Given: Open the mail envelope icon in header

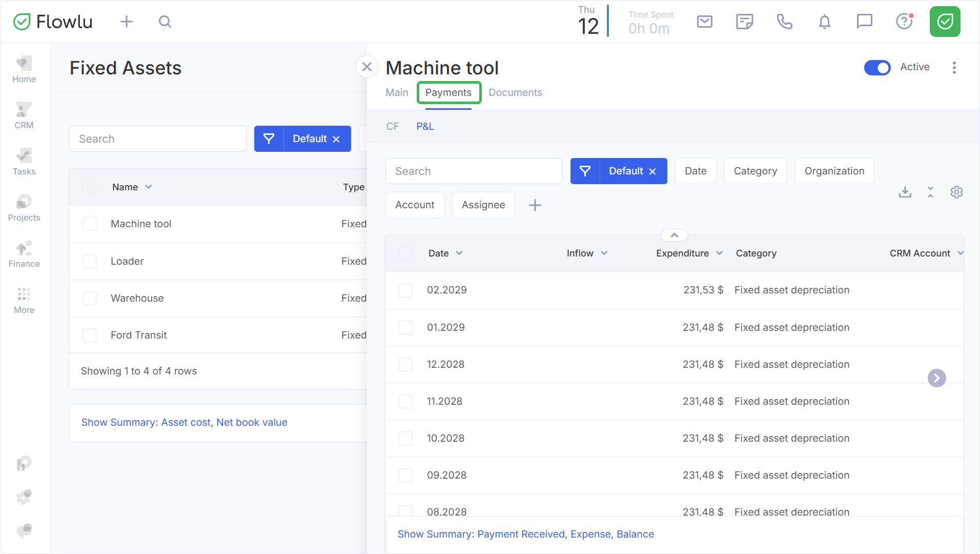Looking at the screenshot, I should click(705, 22).
